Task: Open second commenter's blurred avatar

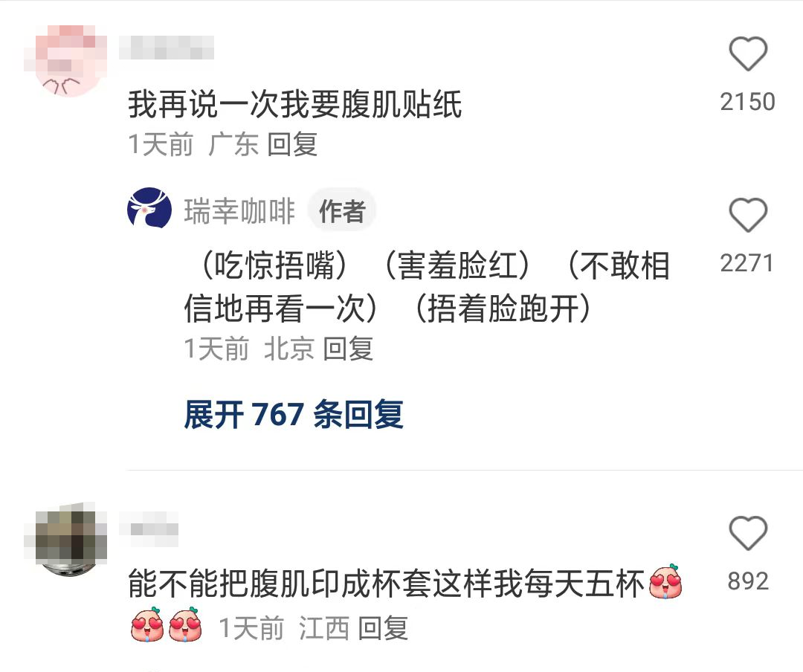Action: coord(65,540)
